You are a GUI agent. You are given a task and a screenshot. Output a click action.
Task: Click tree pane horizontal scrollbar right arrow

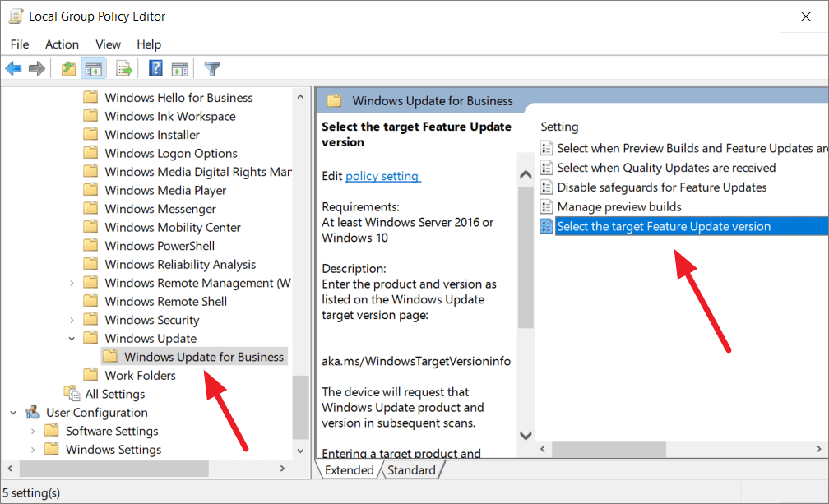pos(282,468)
